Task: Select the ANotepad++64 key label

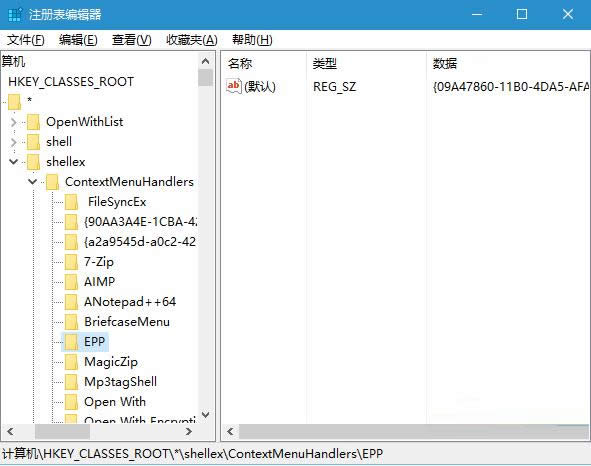Action: click(x=130, y=302)
